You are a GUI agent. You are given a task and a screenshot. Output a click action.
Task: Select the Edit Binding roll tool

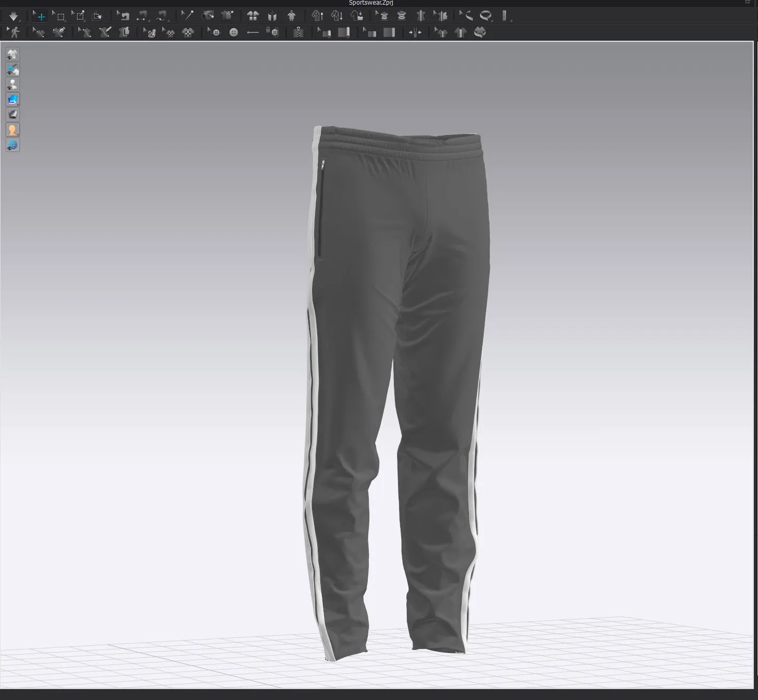(324, 32)
